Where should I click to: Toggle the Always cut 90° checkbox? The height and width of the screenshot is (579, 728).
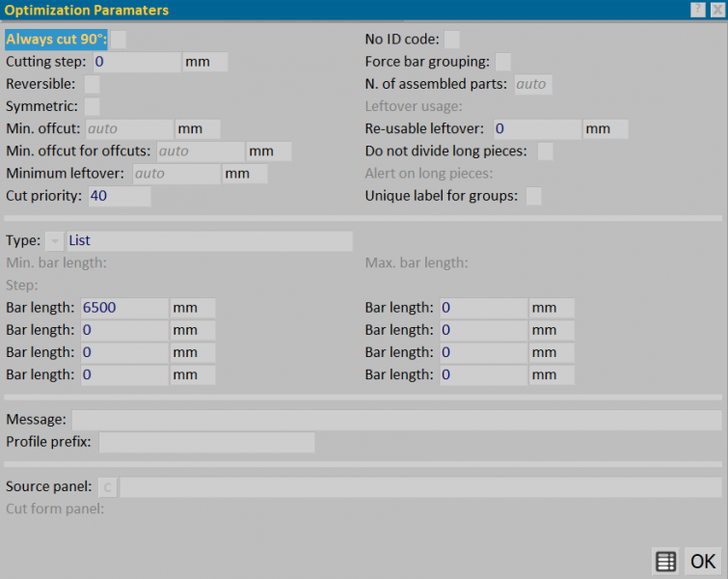[x=119, y=40]
